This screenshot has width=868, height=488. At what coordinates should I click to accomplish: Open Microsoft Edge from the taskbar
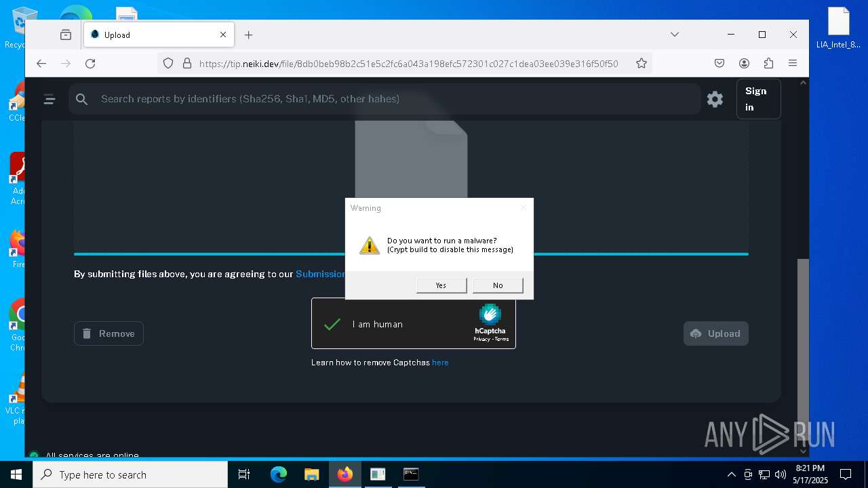pyautogui.click(x=279, y=474)
